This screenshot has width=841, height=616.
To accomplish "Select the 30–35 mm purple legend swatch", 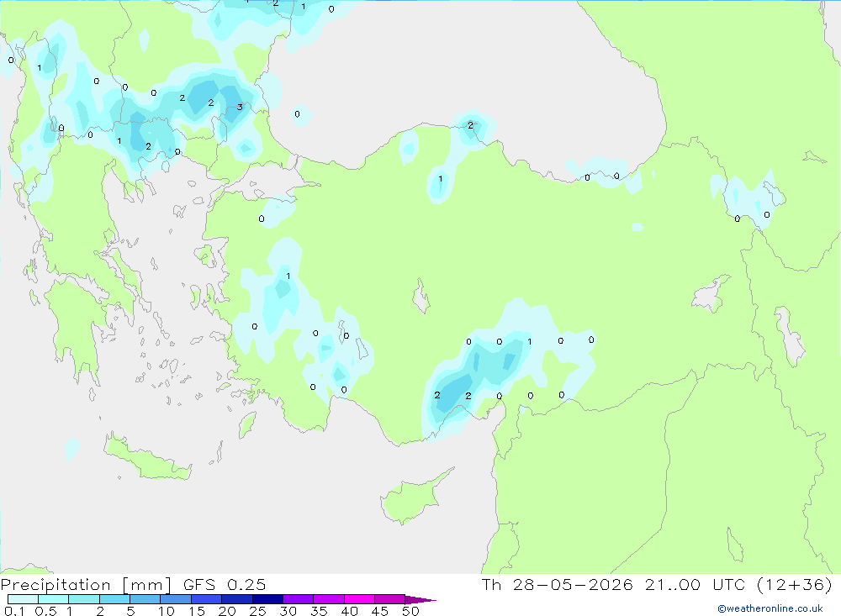I will tap(299, 599).
